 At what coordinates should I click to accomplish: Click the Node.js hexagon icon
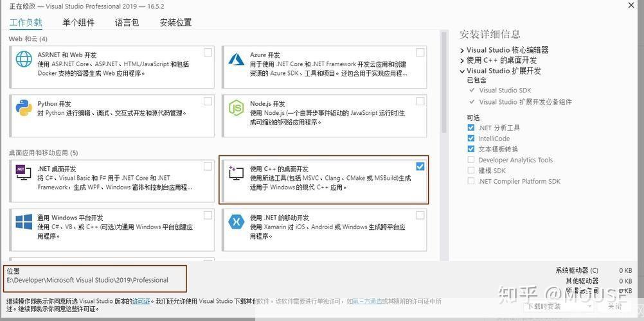point(236,108)
